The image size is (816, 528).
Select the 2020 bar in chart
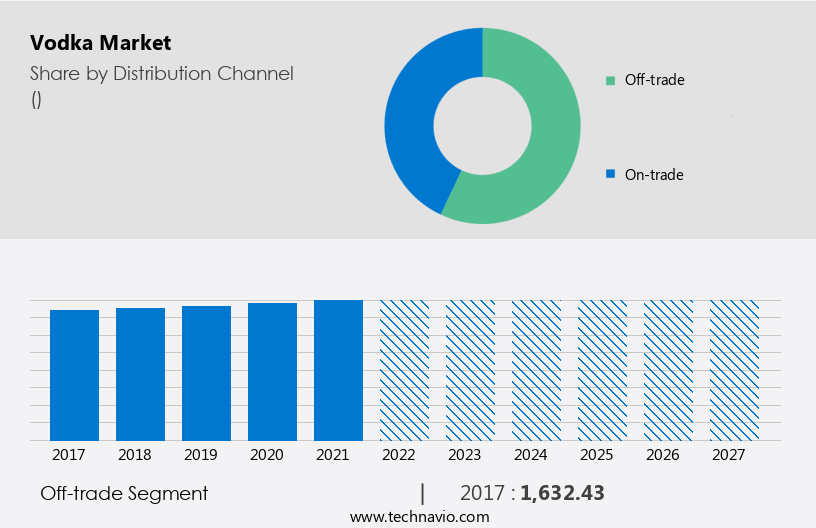pyautogui.click(x=272, y=371)
